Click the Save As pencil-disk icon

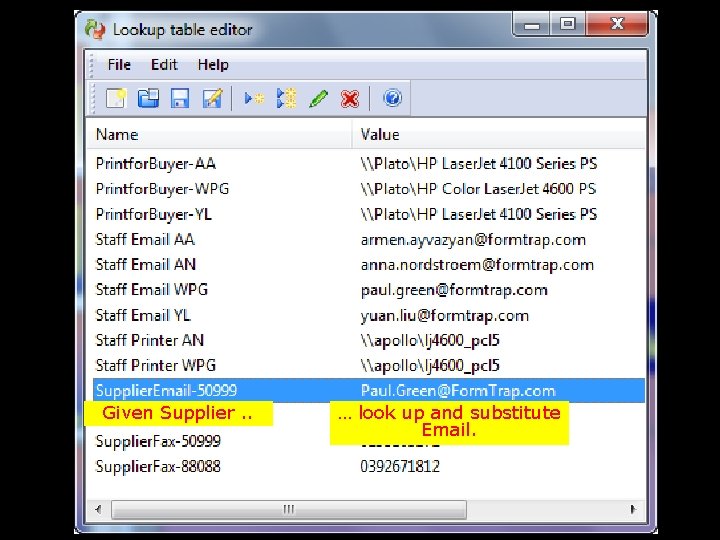[212, 98]
